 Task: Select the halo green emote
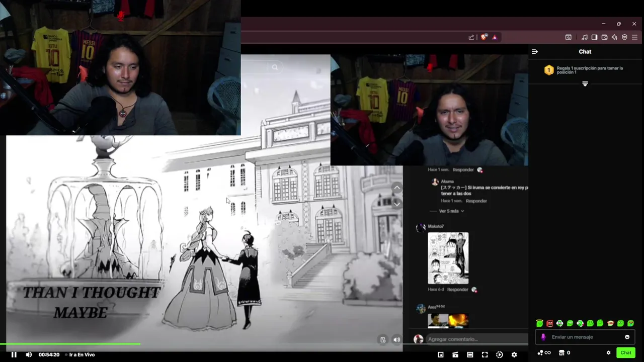point(539,323)
